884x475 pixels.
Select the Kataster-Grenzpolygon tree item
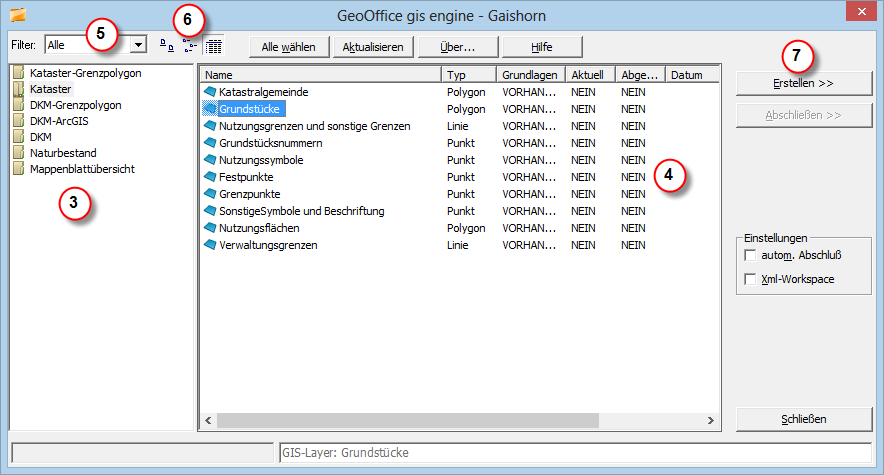[x=86, y=73]
